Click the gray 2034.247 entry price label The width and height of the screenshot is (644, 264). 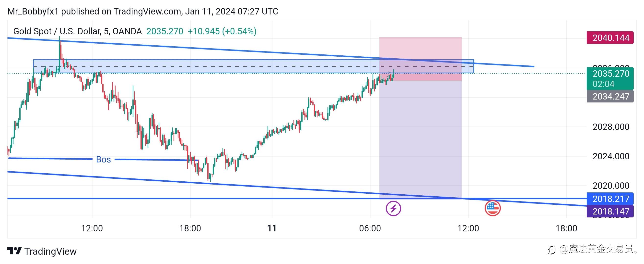coord(610,96)
